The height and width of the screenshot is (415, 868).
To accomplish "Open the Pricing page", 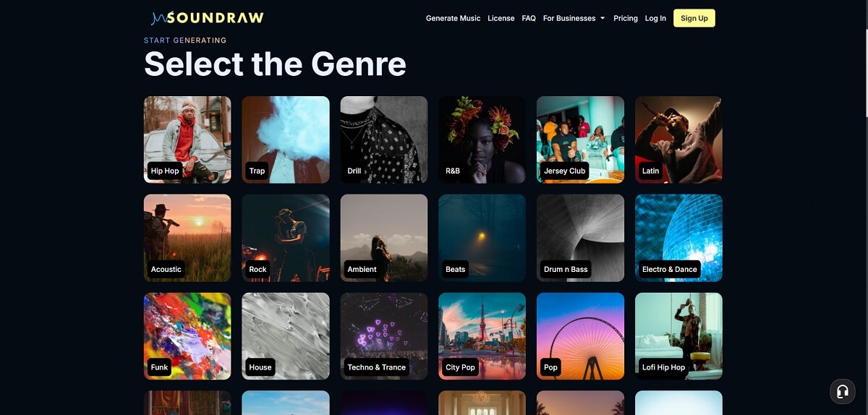I will [x=626, y=18].
